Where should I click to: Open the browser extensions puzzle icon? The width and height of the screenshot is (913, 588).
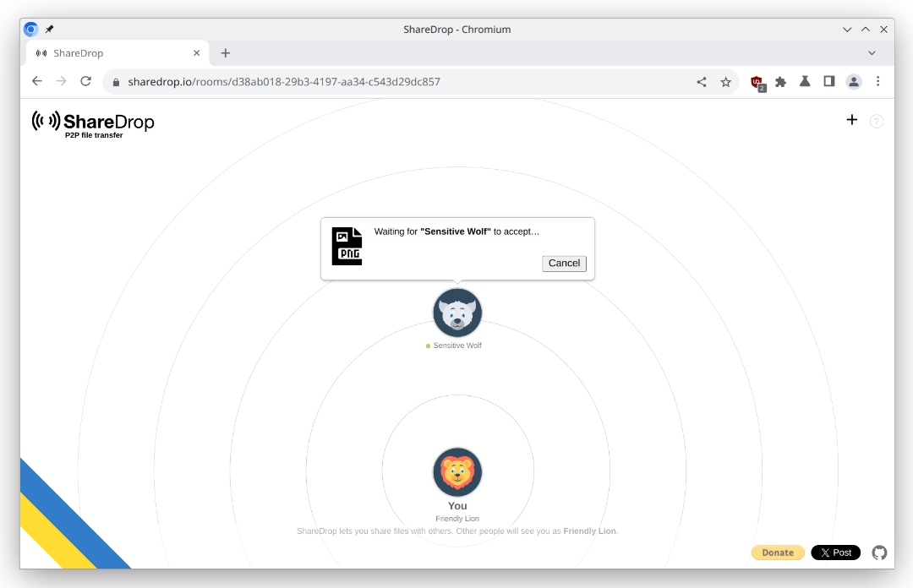[780, 81]
